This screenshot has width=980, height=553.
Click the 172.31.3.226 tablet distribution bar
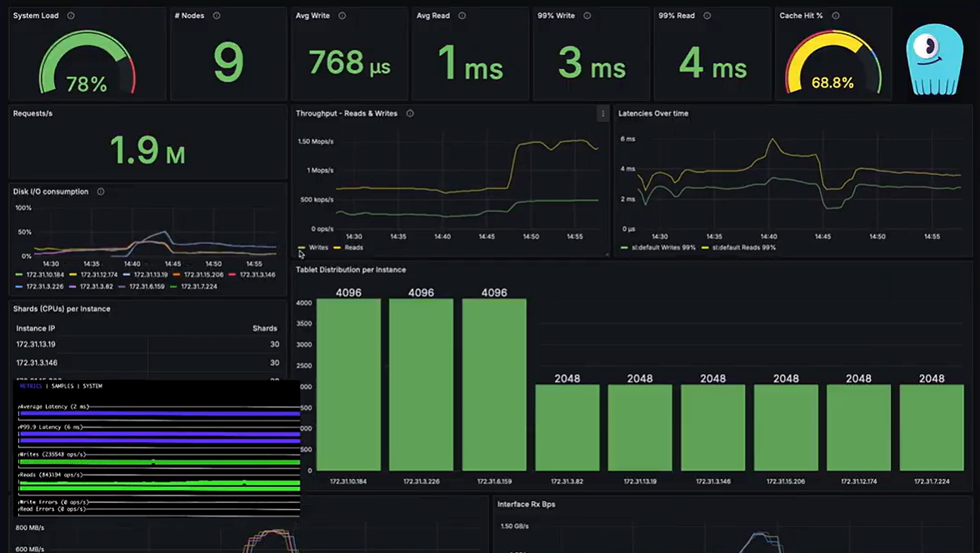422,384
